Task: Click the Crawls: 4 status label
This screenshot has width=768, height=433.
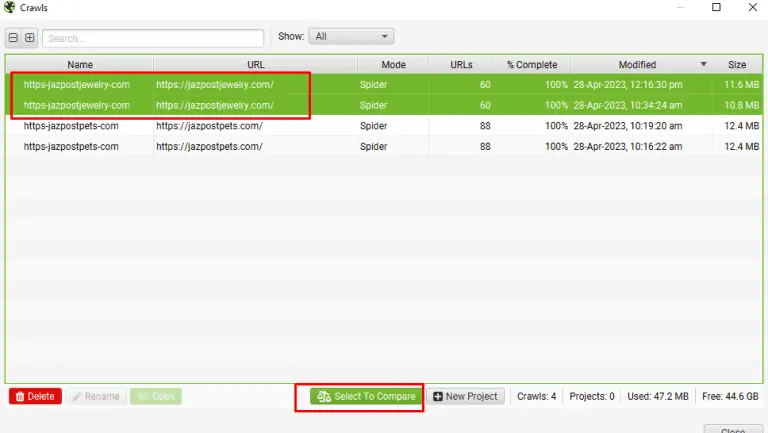Action: [x=536, y=396]
